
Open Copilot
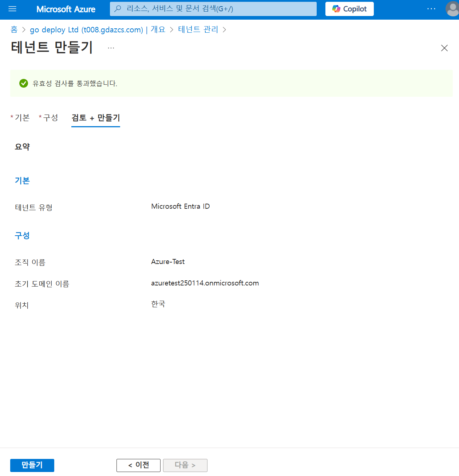[349, 9]
